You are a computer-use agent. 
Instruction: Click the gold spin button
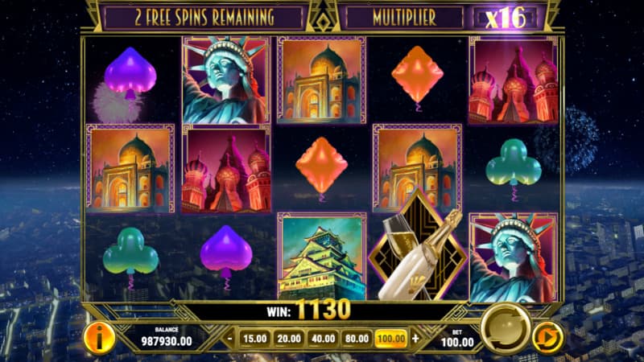click(506, 329)
